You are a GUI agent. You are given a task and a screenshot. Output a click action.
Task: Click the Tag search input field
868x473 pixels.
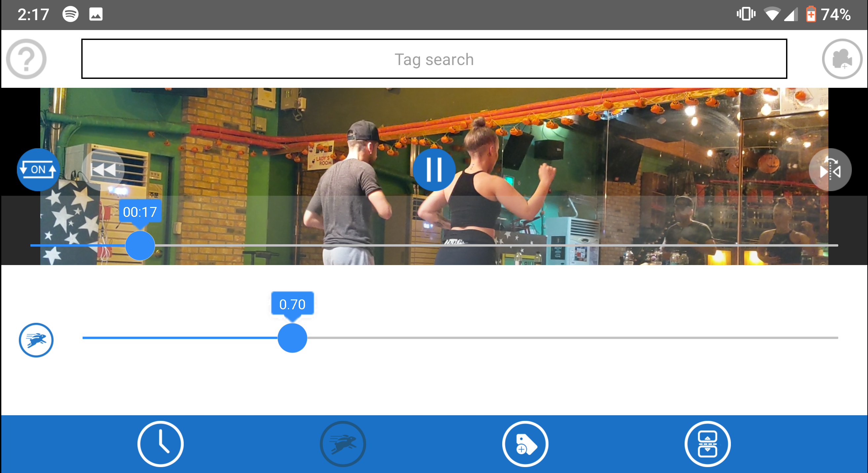(434, 59)
